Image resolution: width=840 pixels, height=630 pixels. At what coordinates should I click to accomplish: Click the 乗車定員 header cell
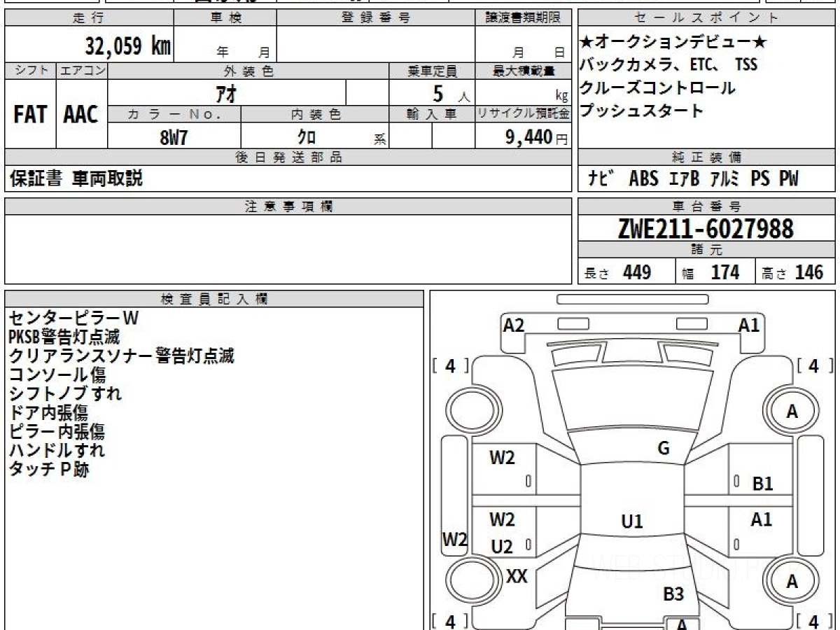tap(432, 71)
